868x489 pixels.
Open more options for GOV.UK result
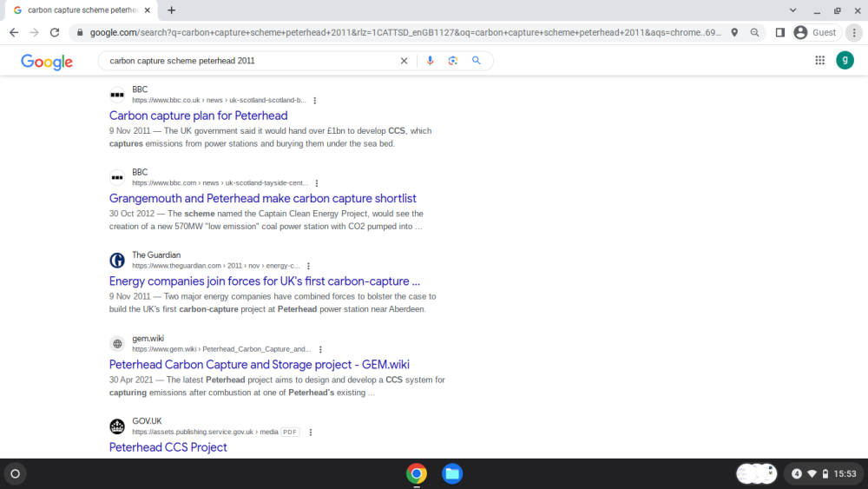coord(311,433)
